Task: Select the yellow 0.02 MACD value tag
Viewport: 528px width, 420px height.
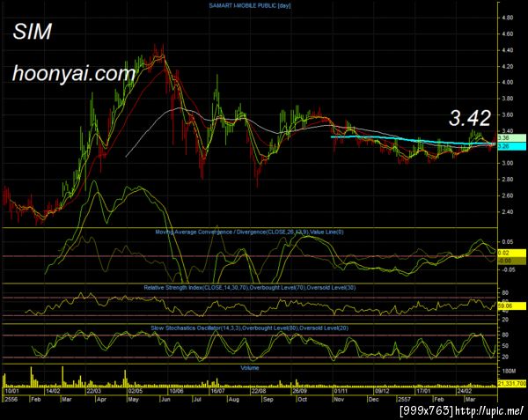Action: 511,253
